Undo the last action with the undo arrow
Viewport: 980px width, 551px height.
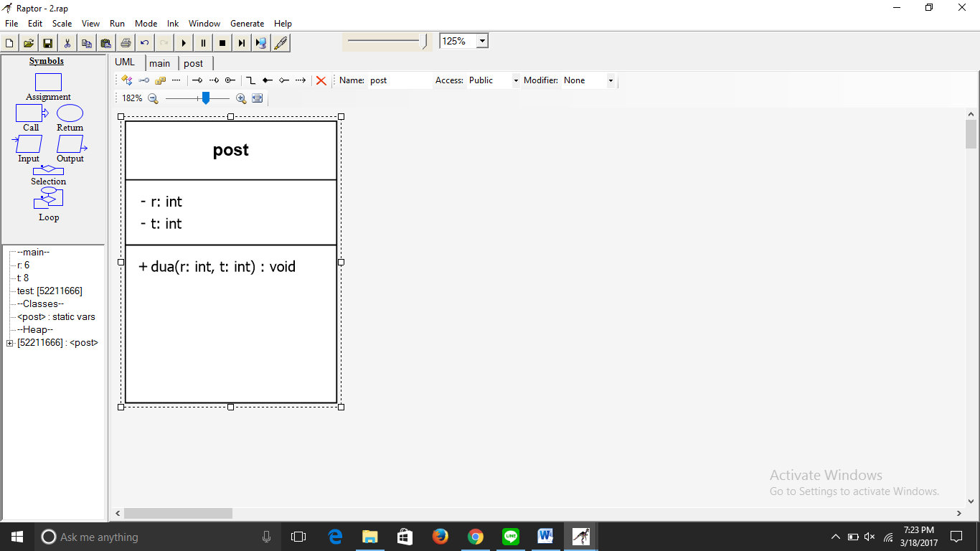click(145, 43)
